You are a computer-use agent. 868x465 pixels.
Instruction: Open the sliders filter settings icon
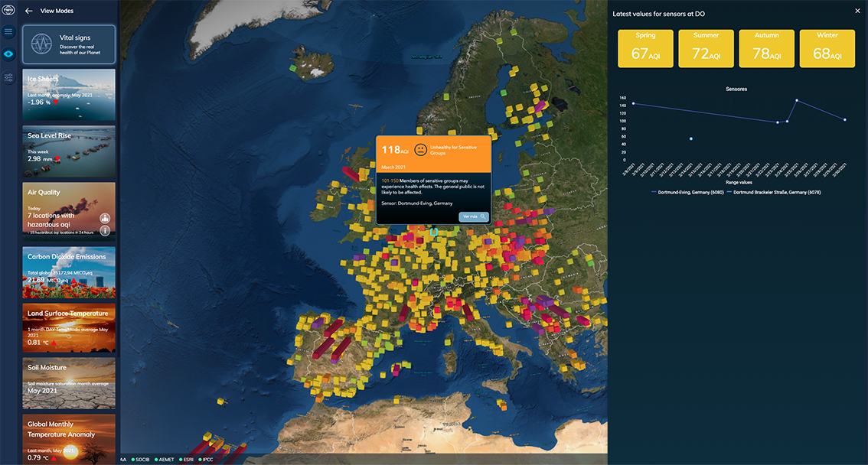pos(8,77)
